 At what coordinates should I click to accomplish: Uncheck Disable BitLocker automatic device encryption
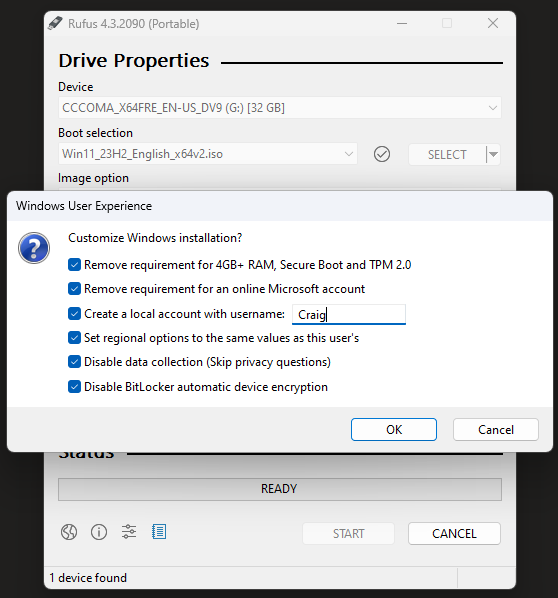coord(74,387)
